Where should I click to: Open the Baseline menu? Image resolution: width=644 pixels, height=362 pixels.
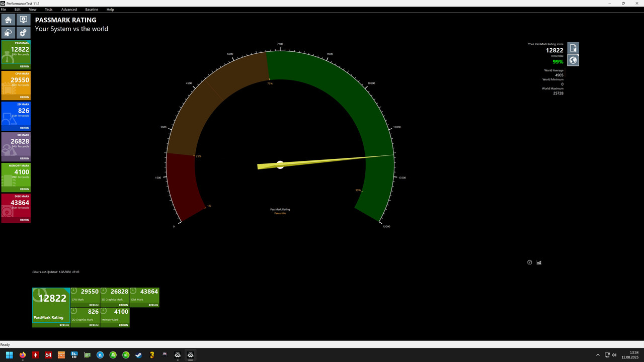coord(92,10)
